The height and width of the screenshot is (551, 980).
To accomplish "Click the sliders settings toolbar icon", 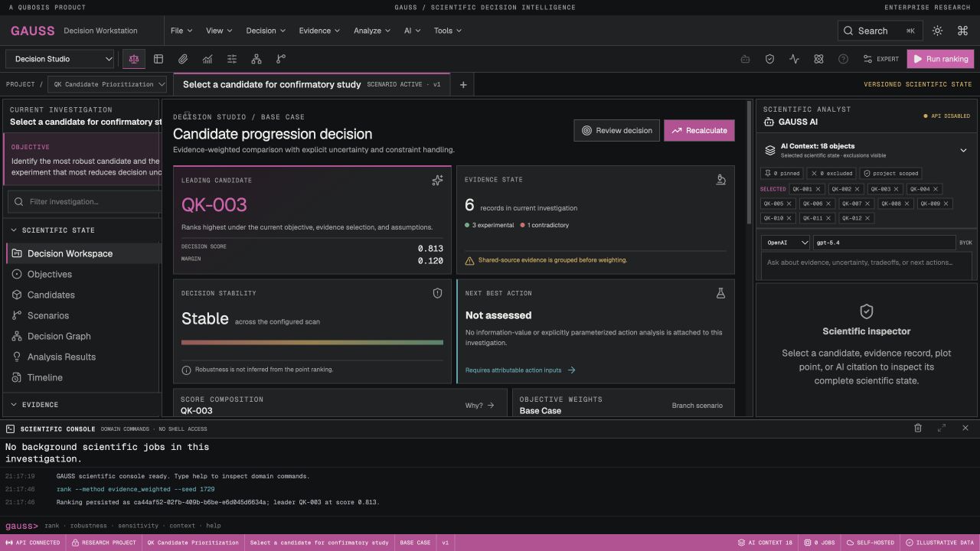I will tap(232, 59).
